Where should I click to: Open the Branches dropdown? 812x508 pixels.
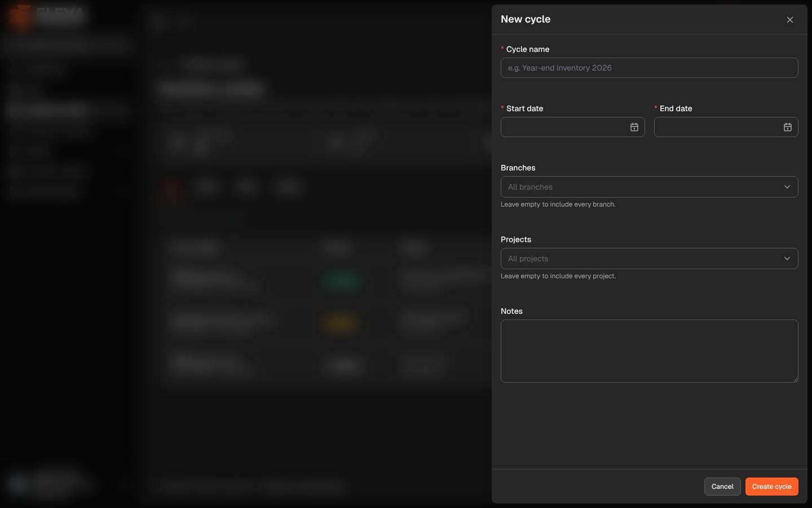point(649,187)
